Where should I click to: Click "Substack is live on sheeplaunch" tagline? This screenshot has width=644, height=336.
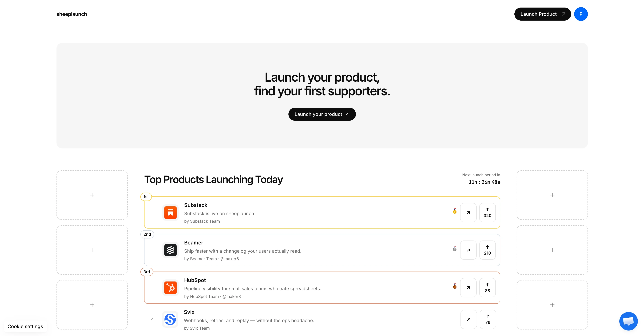coord(219,214)
